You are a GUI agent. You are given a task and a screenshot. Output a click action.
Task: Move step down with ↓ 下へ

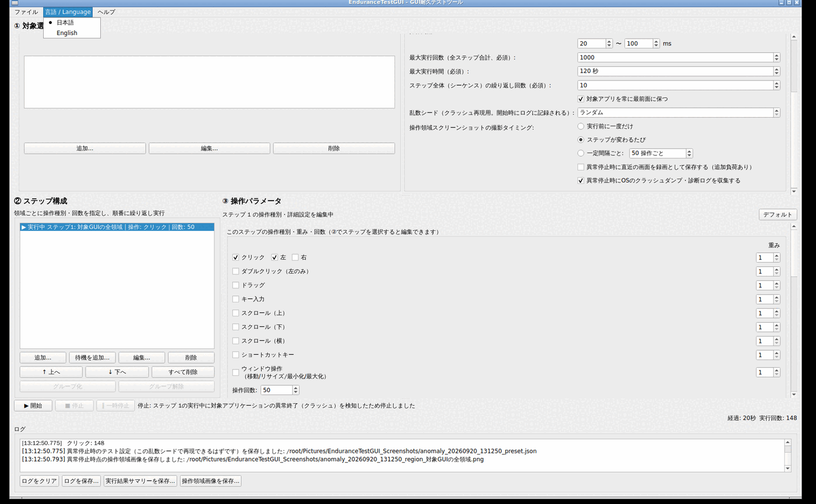coord(117,372)
